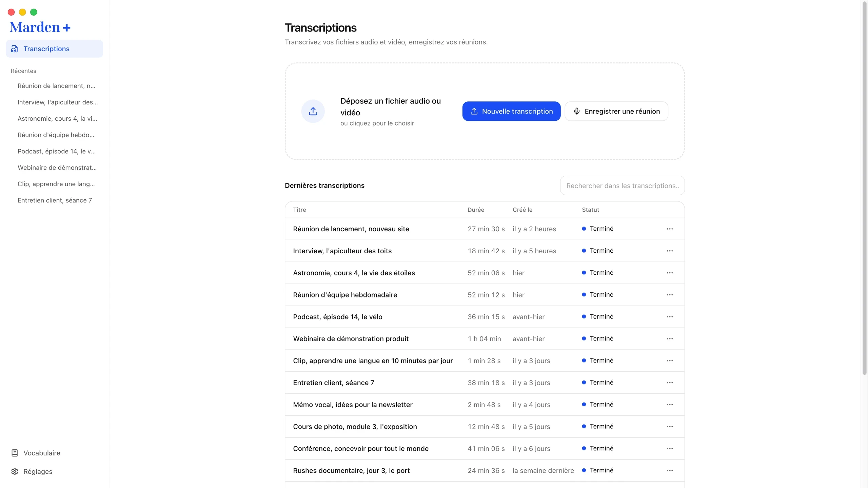Open recent item Interview, l'apiculteur in sidebar
Screen dimensions: 868x488
click(x=57, y=102)
